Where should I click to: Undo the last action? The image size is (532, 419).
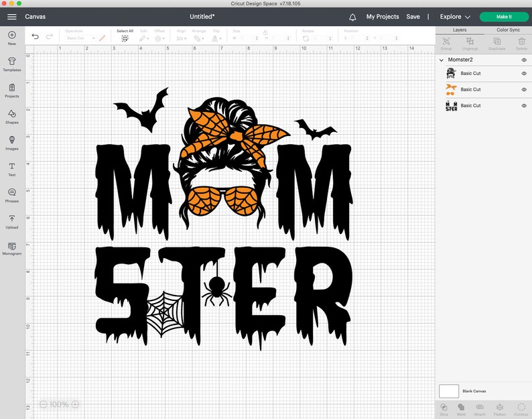(x=36, y=36)
